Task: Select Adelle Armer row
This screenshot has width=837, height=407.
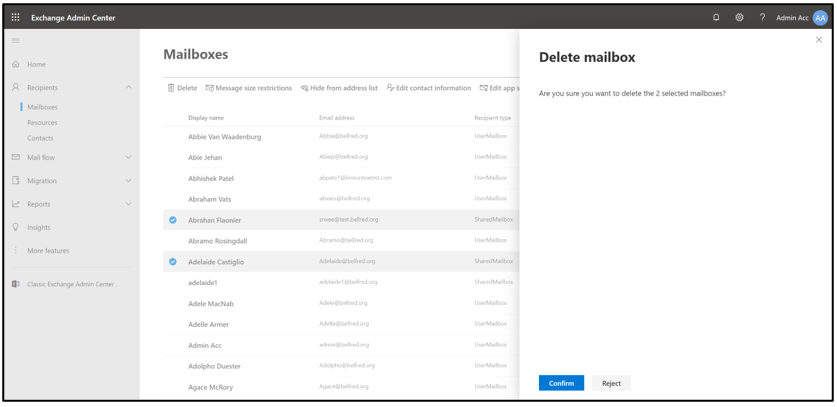Action: (x=341, y=324)
